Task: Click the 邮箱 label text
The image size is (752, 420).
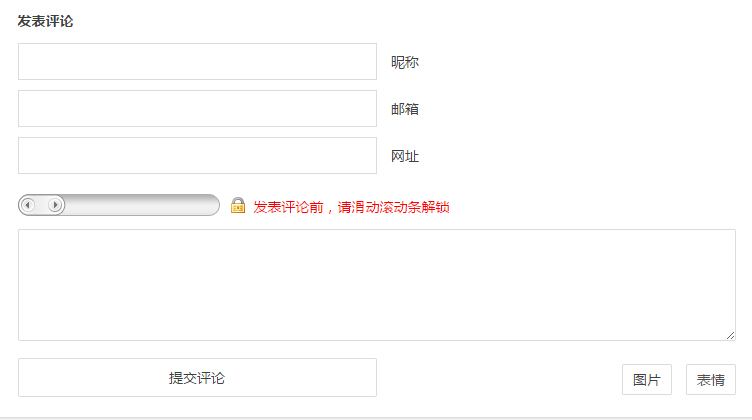Action: pos(405,109)
